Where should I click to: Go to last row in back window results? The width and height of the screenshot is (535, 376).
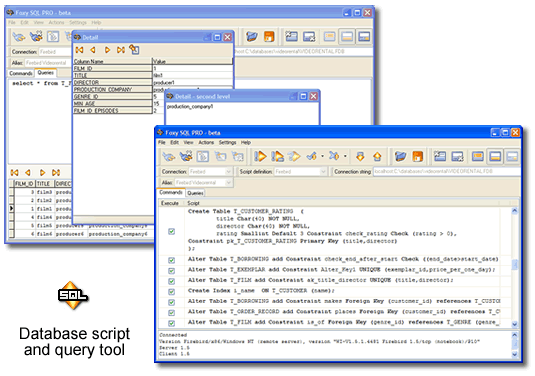[x=56, y=173]
